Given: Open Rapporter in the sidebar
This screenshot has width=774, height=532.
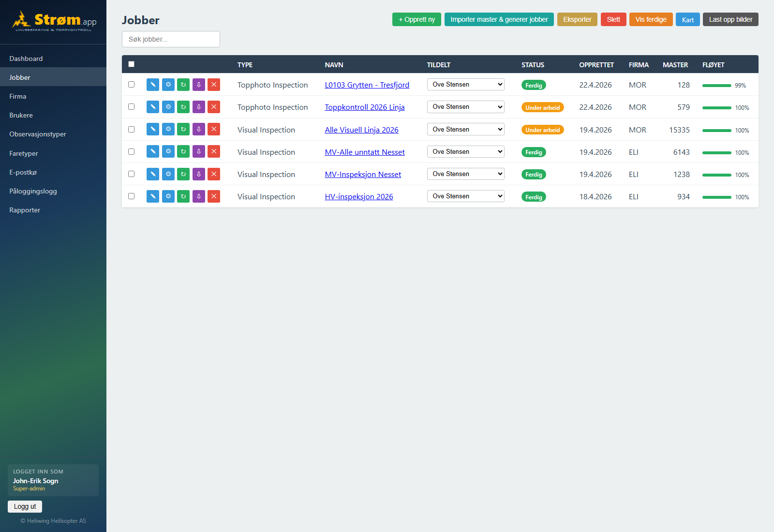Looking at the screenshot, I should pyautogui.click(x=53, y=210).
